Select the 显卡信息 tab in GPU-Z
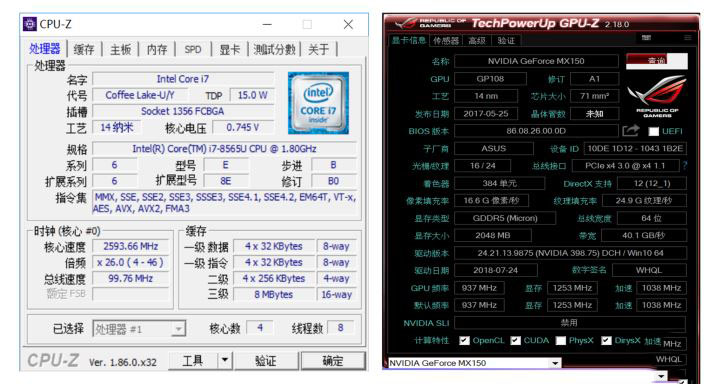This screenshot has height=384, width=720. 409,40
